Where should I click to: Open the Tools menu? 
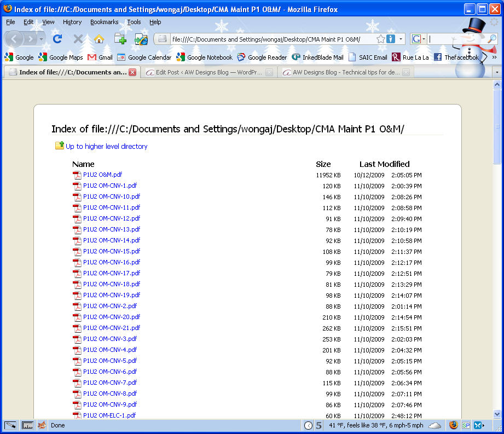(134, 22)
